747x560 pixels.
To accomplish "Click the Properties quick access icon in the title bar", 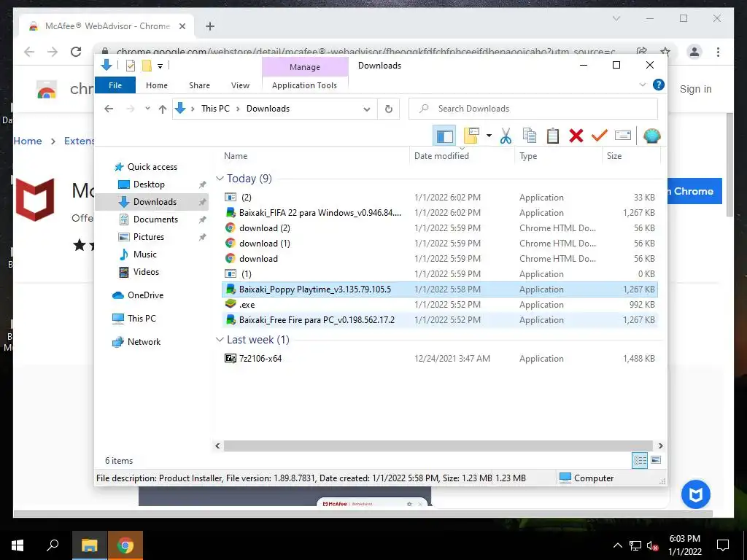I will 130,66.
